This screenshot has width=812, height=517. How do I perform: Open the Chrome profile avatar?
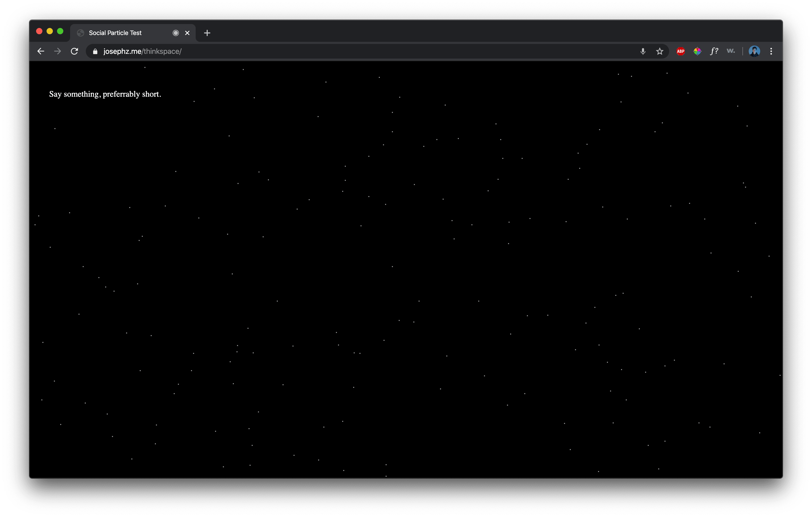click(x=754, y=51)
